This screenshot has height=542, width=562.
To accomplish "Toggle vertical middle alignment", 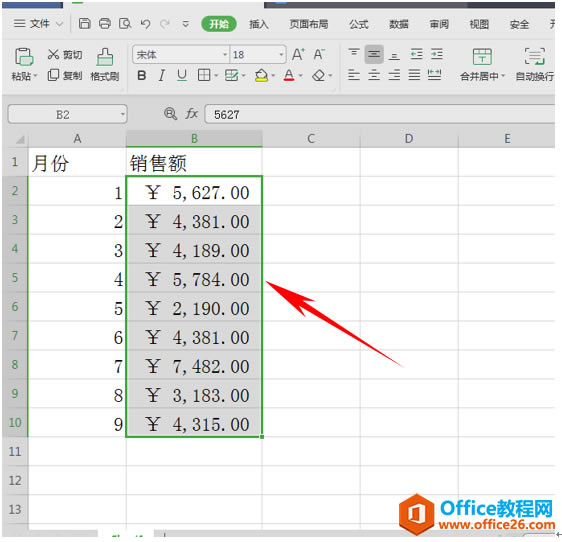I will coord(374,54).
